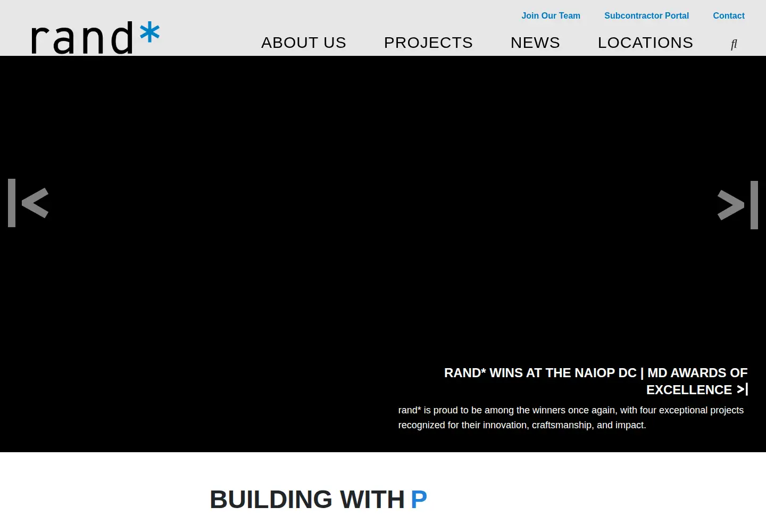Click the rand* logo
The height and width of the screenshot is (532, 766).
coord(96,38)
